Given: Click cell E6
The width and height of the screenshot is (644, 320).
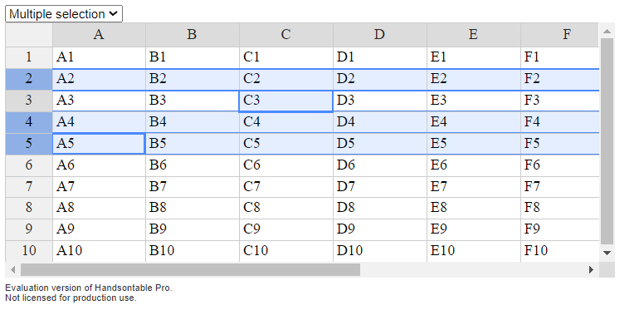Looking at the screenshot, I should pyautogui.click(x=474, y=165).
